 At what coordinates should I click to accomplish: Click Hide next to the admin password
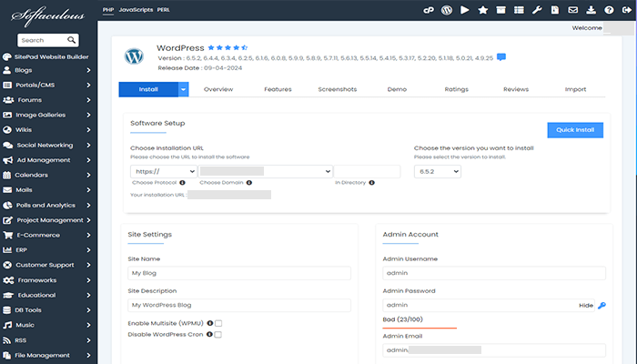click(x=585, y=305)
